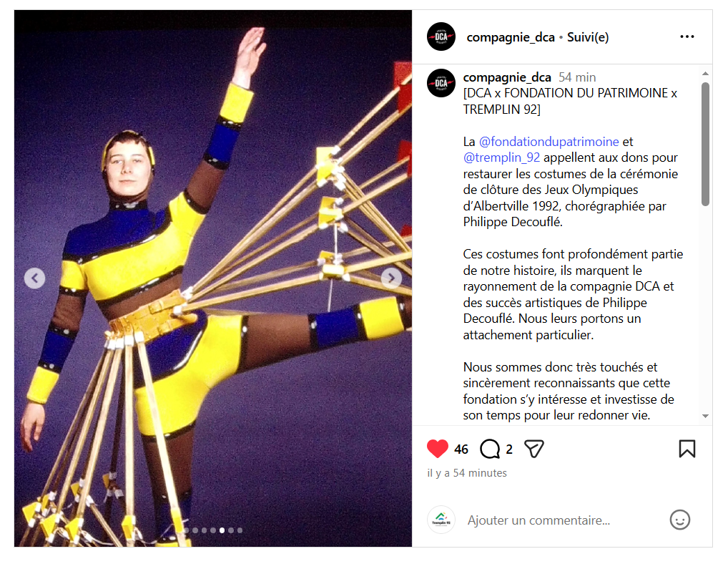
Task: Click the Tremplin 92 avatar near comment box
Action: point(441,520)
